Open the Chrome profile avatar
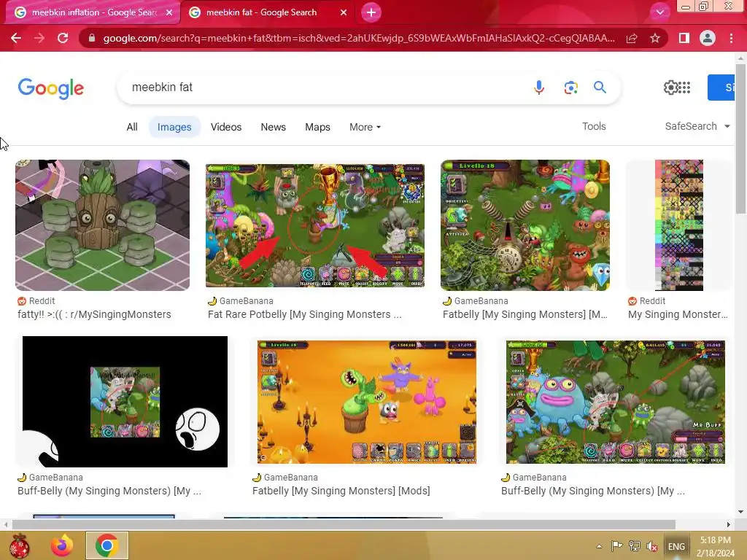The width and height of the screenshot is (747, 560). [708, 38]
